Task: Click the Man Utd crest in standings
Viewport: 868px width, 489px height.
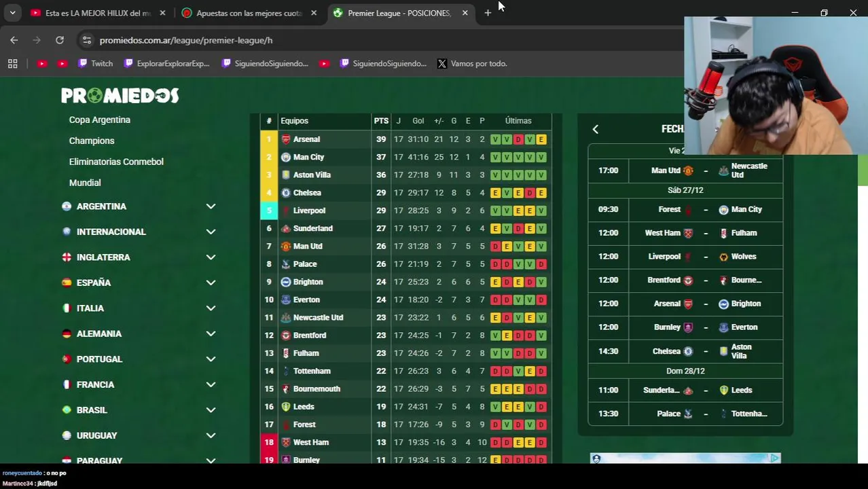Action: coord(286,246)
